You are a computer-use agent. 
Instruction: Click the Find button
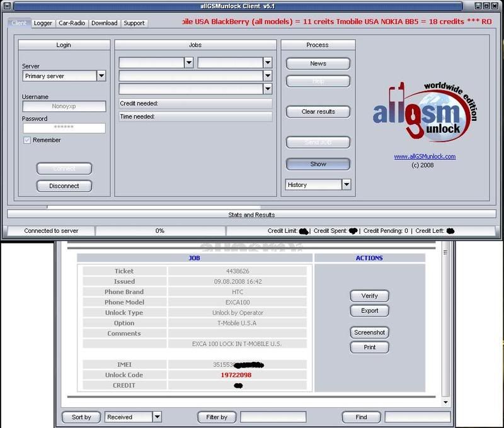coord(361,417)
